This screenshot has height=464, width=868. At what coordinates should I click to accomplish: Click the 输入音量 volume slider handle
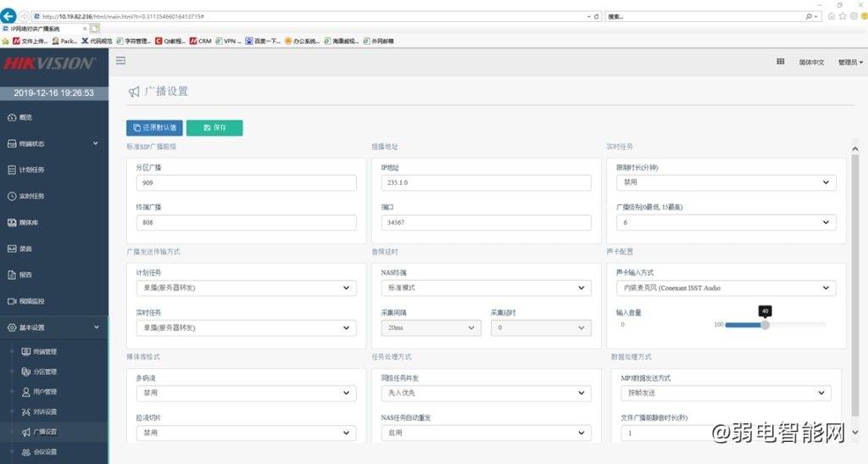(765, 325)
